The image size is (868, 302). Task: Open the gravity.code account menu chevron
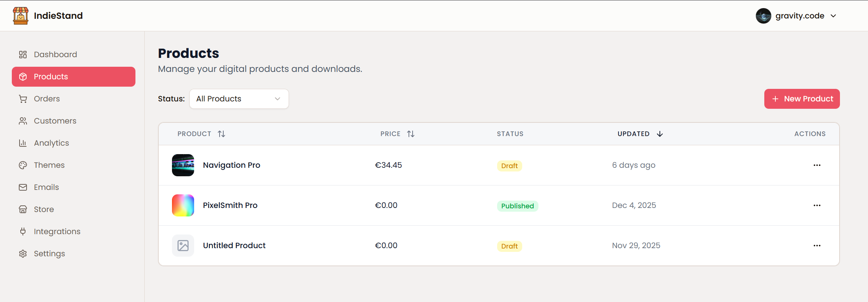[833, 16]
